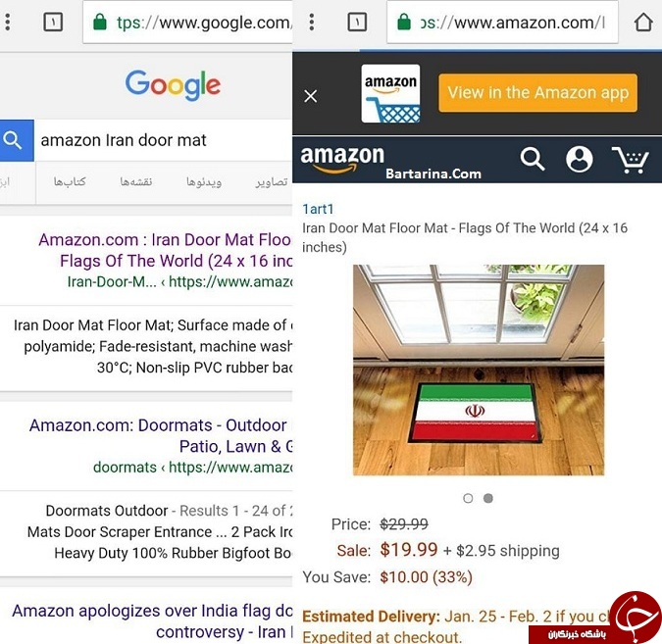Viewport: 662px width, 644px height.
Task: Tap the blue Google search magnifier button
Action: click(x=17, y=140)
